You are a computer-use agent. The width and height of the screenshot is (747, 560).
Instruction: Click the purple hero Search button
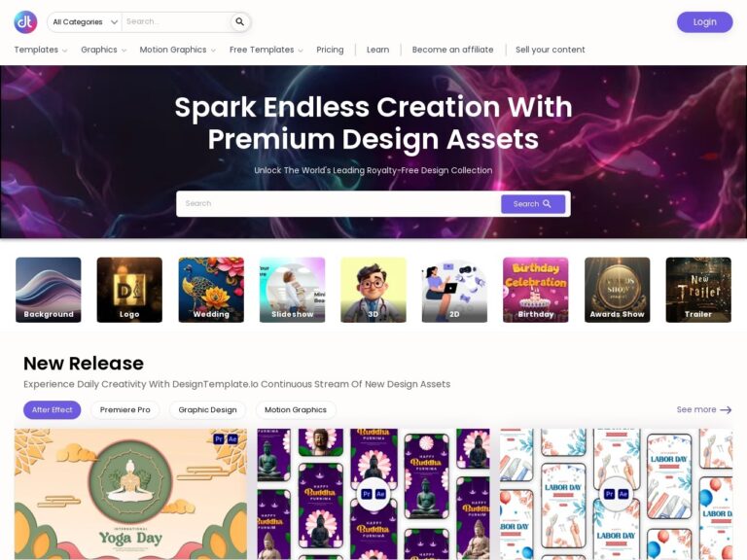533,204
